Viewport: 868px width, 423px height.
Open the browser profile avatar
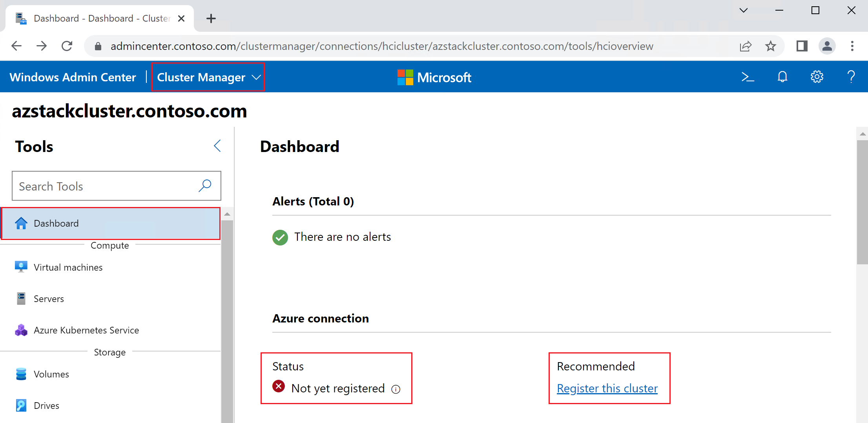[827, 46]
